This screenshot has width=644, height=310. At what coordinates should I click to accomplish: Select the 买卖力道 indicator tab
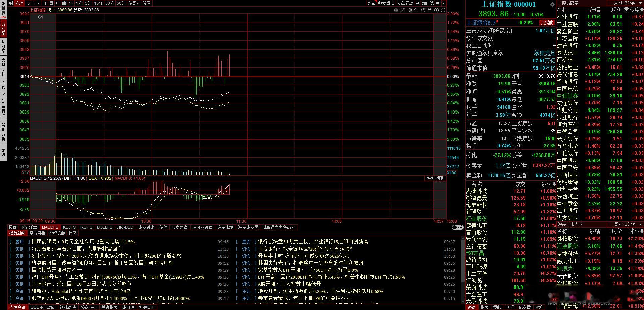click(180, 227)
